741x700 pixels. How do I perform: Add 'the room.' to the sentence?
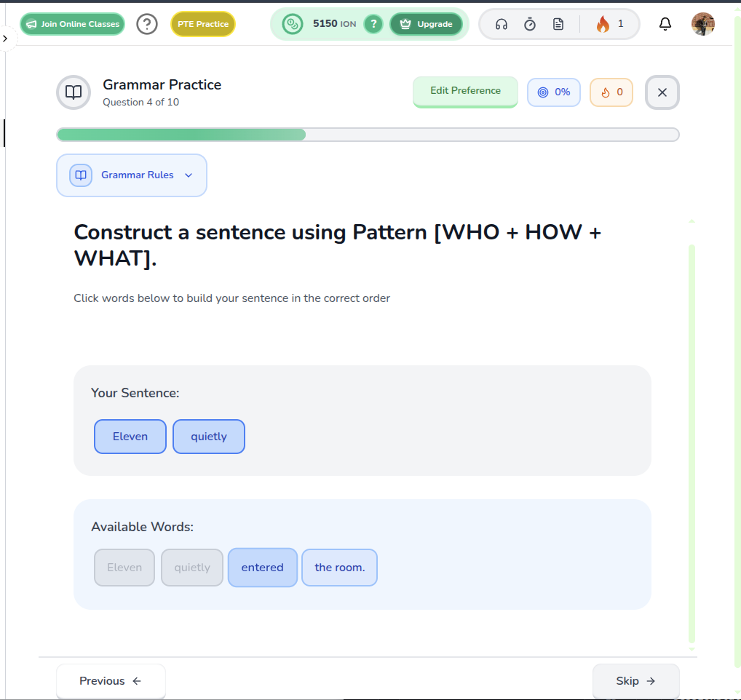tap(339, 568)
